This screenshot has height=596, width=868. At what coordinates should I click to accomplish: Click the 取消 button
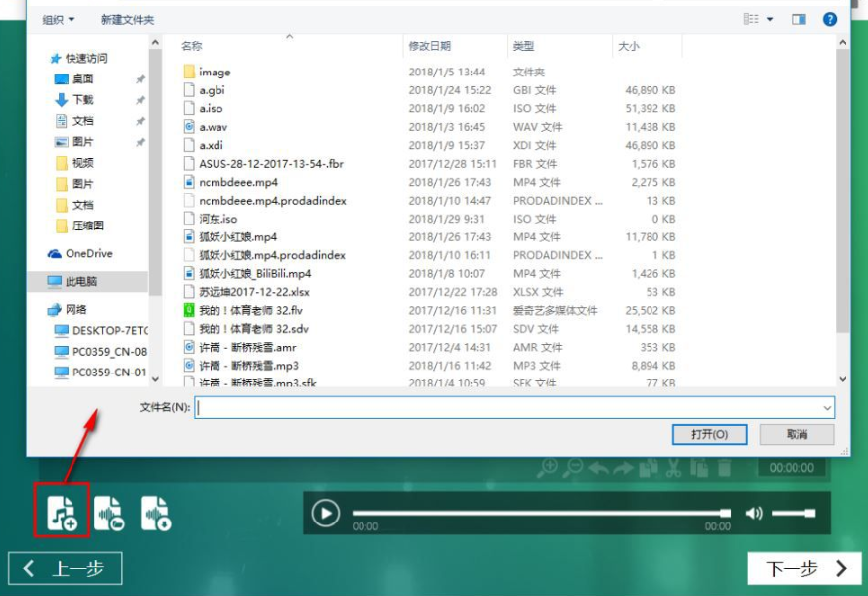(x=796, y=434)
